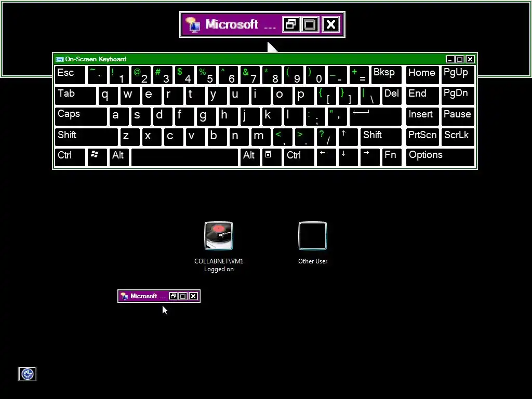Click the minus underscore key

337,75
